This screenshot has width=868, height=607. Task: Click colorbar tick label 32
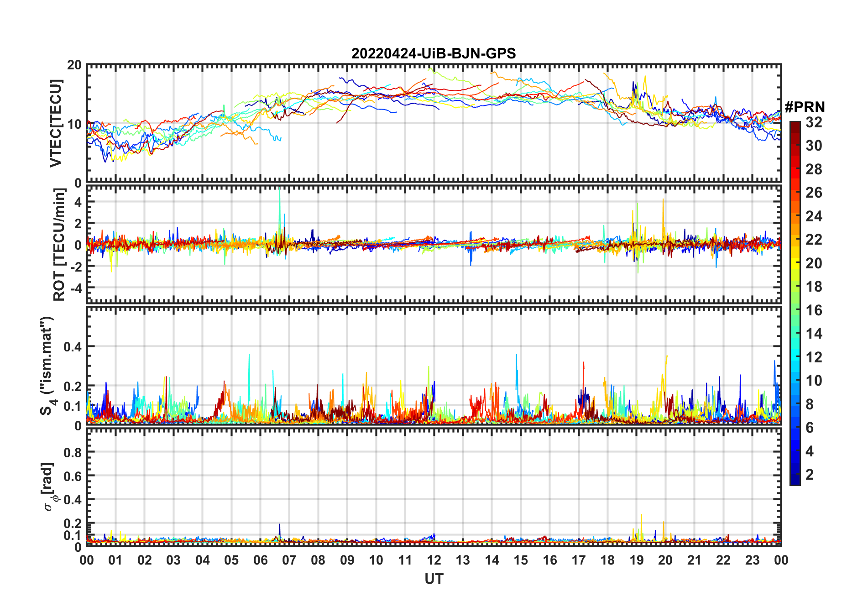click(814, 122)
